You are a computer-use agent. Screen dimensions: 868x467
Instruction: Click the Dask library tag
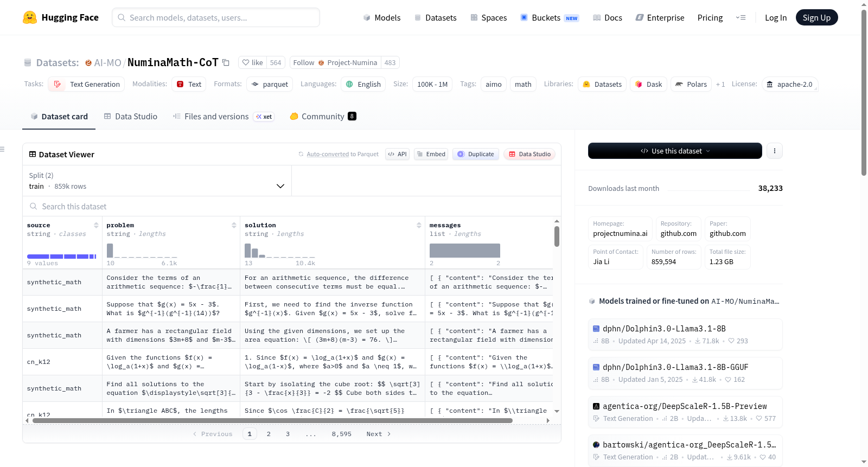649,84
